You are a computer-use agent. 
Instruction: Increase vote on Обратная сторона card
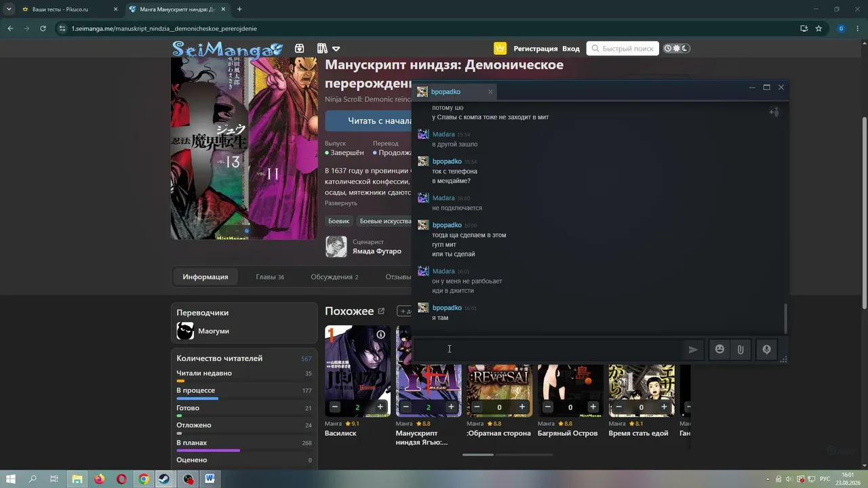coord(522,407)
